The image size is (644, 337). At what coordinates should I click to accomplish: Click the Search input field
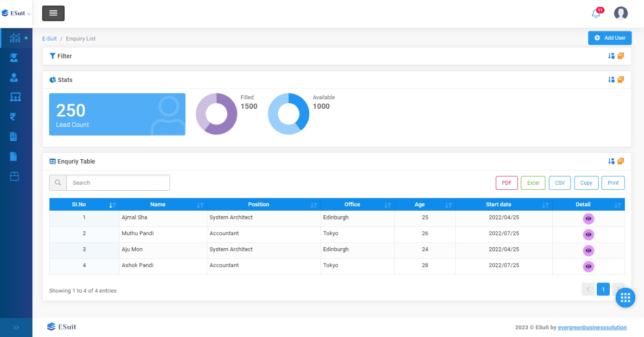(118, 183)
